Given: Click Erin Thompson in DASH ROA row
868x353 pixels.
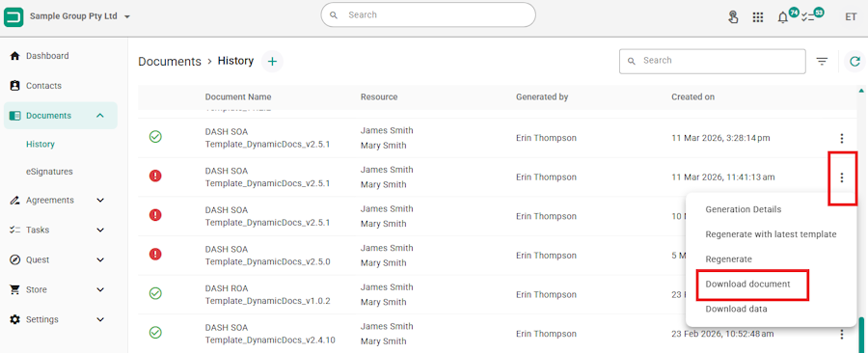Looking at the screenshot, I should tap(546, 294).
